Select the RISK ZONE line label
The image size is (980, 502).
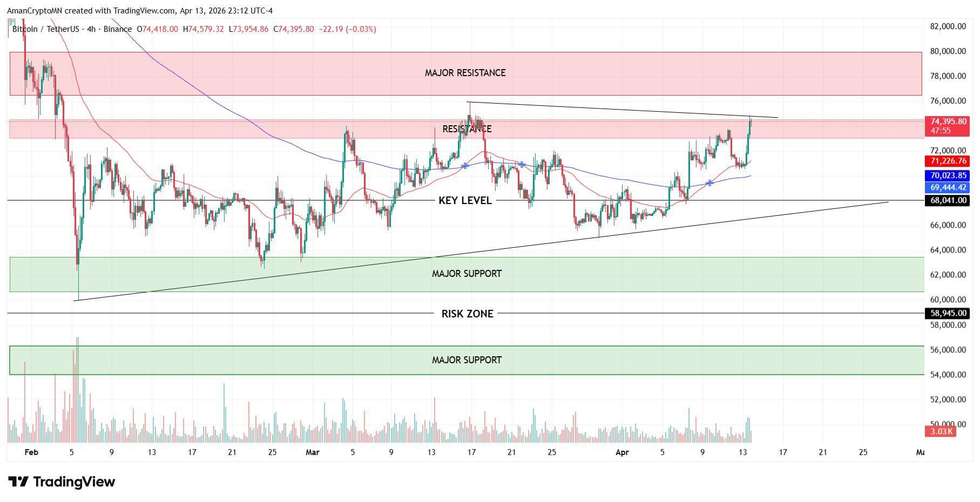point(467,314)
